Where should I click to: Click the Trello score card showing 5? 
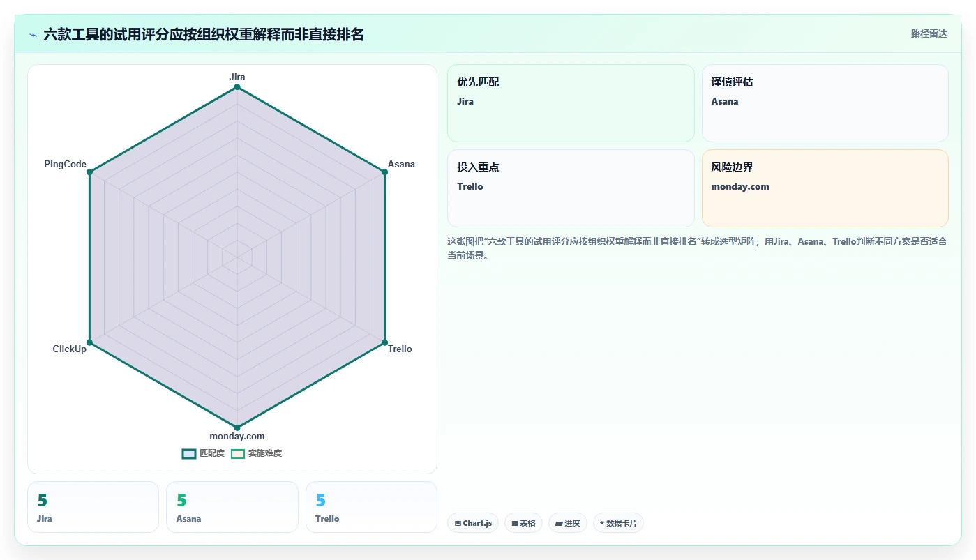[371, 507]
